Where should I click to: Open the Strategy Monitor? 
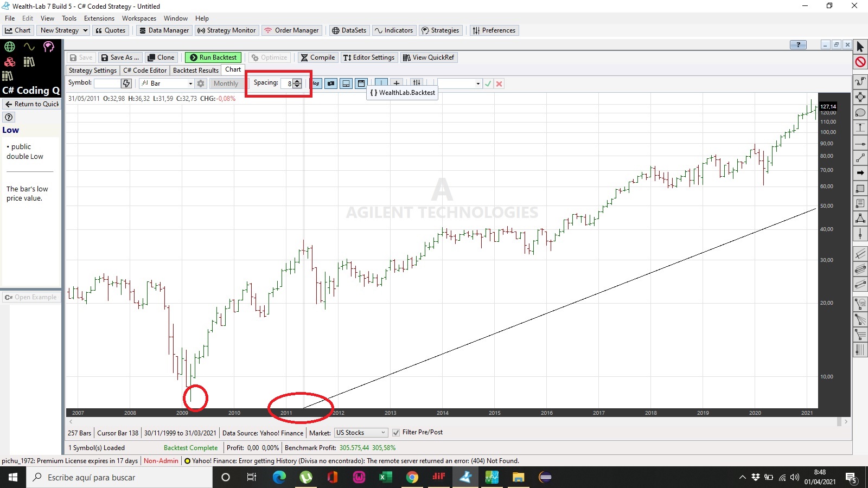(226, 30)
